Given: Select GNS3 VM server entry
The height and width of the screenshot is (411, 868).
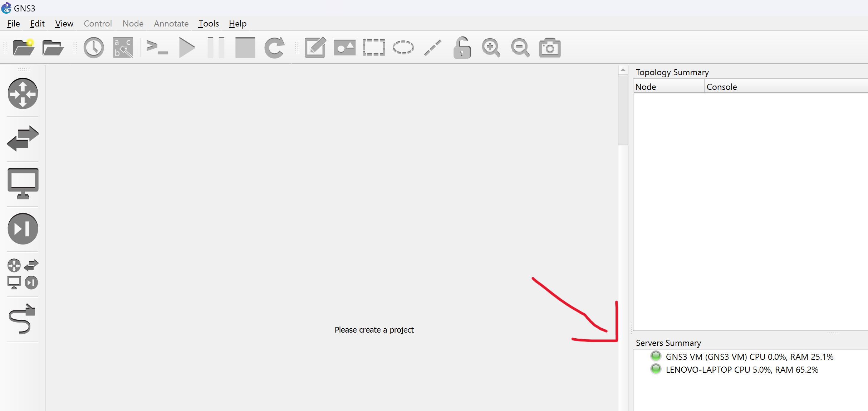Looking at the screenshot, I should tap(749, 357).
